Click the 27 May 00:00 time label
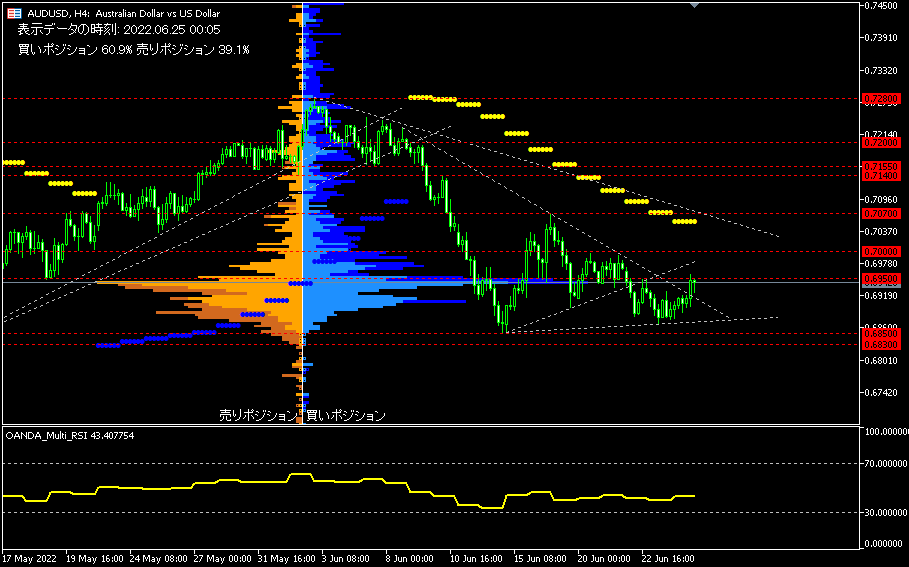This screenshot has width=909, height=567. point(223,559)
